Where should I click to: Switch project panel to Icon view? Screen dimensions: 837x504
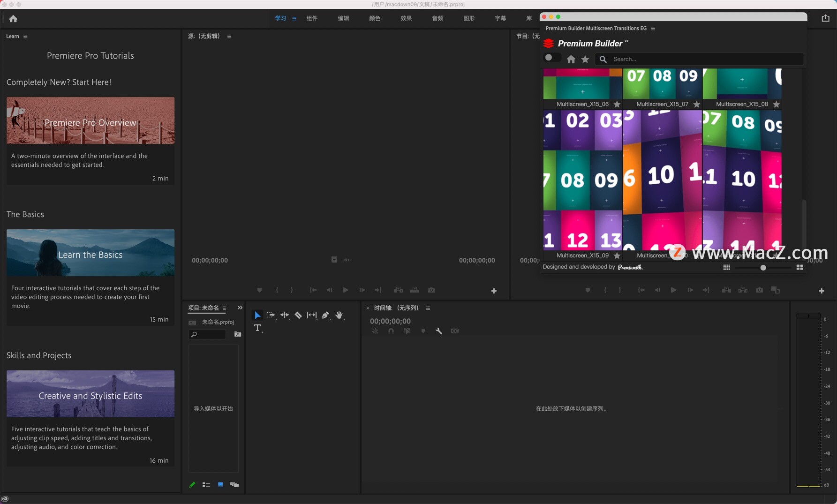(x=220, y=485)
